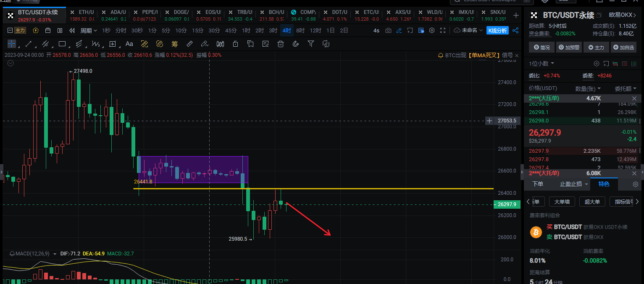
Task: Select the Elliott wave W3 tool
Action: click(x=96, y=44)
